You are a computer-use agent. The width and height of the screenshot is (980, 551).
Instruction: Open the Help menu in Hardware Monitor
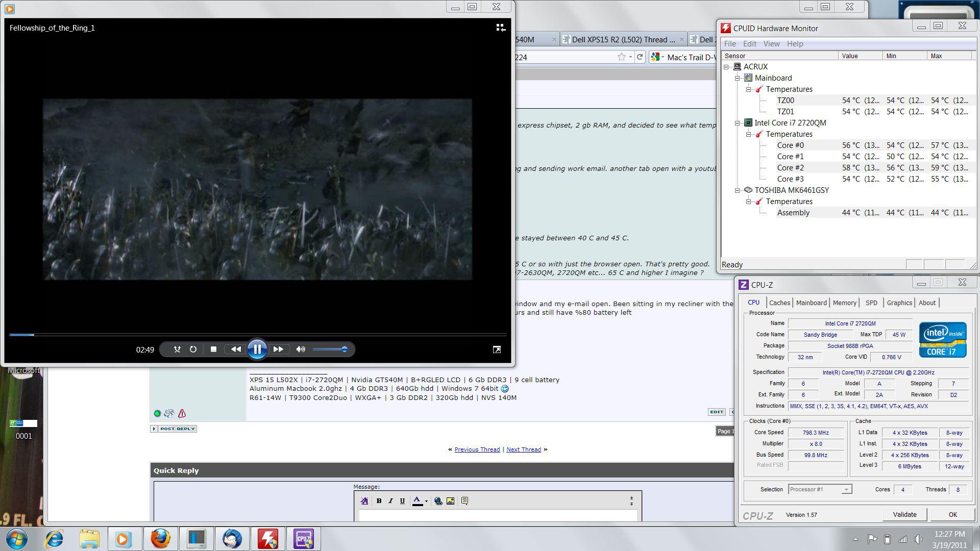795,44
